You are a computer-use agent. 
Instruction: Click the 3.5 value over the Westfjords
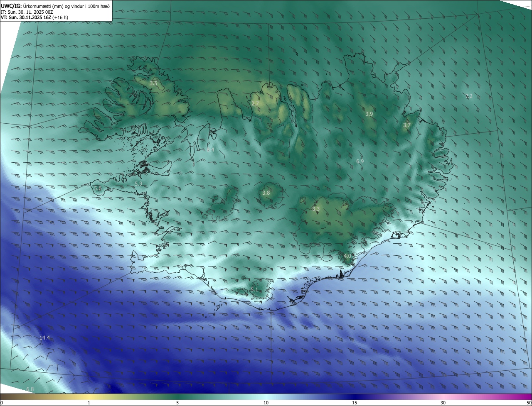point(153,83)
